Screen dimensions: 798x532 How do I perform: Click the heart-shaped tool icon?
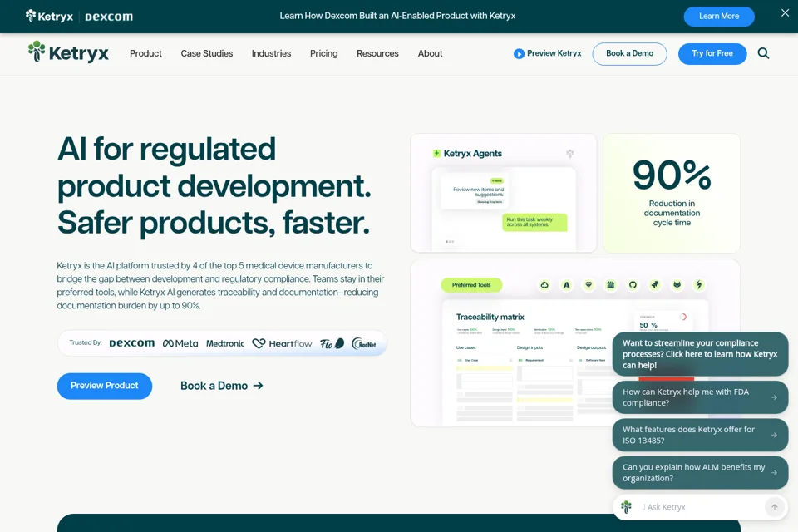(589, 285)
